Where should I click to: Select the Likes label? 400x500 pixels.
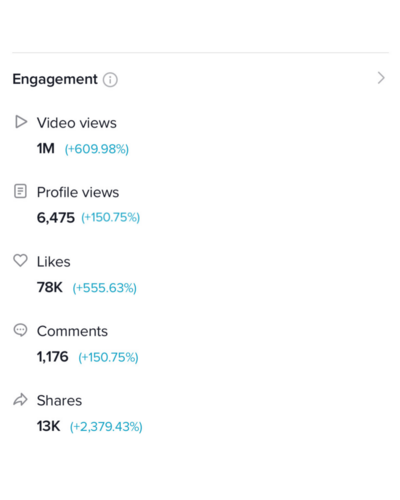54,262
